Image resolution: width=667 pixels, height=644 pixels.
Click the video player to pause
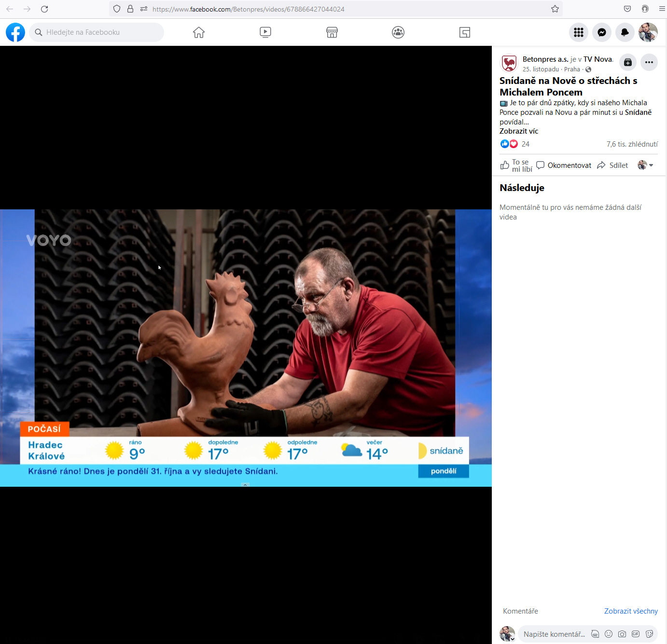[246, 347]
